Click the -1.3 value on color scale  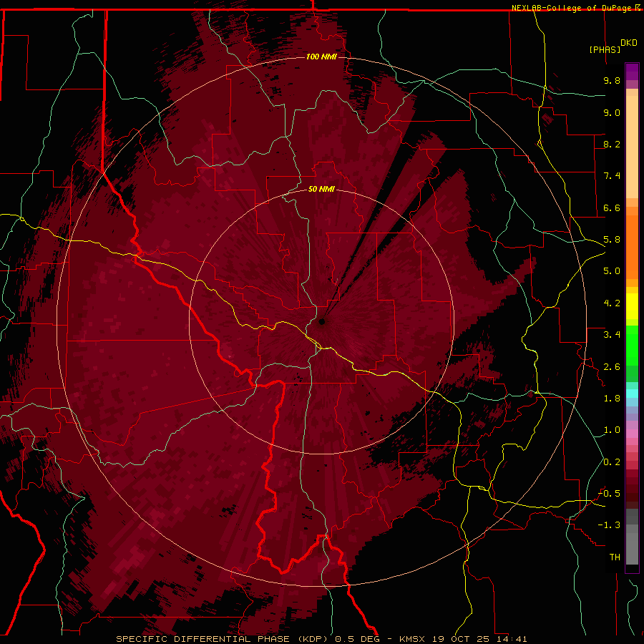[x=610, y=525]
